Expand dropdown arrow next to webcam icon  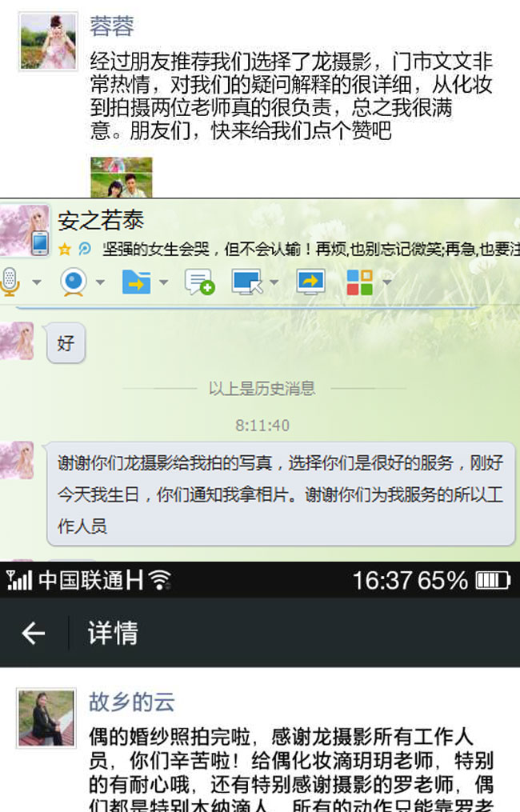(101, 282)
